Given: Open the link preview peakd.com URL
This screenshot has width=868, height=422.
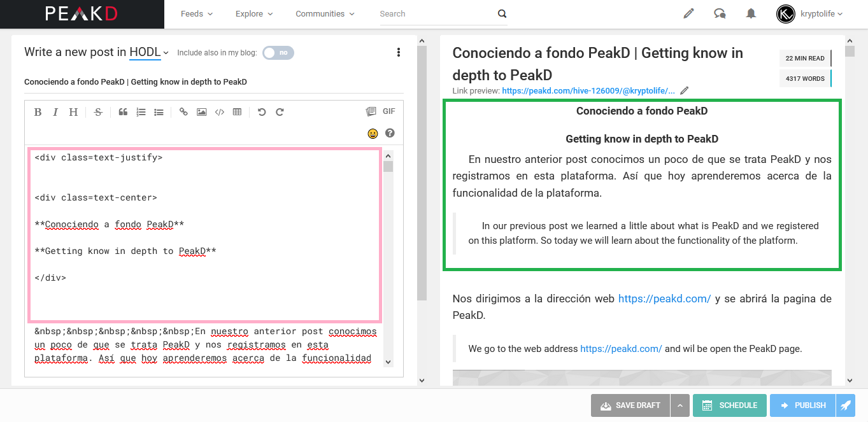Looking at the screenshot, I should tap(588, 91).
